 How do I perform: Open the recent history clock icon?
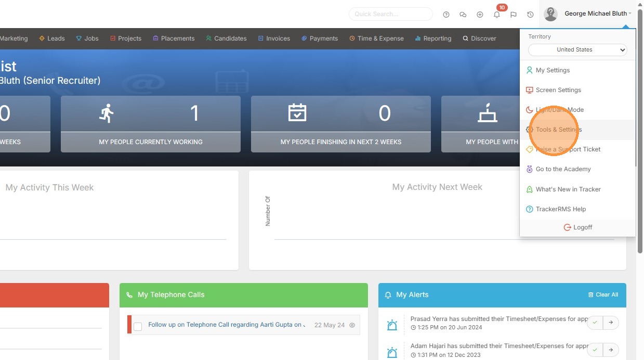[x=530, y=15]
